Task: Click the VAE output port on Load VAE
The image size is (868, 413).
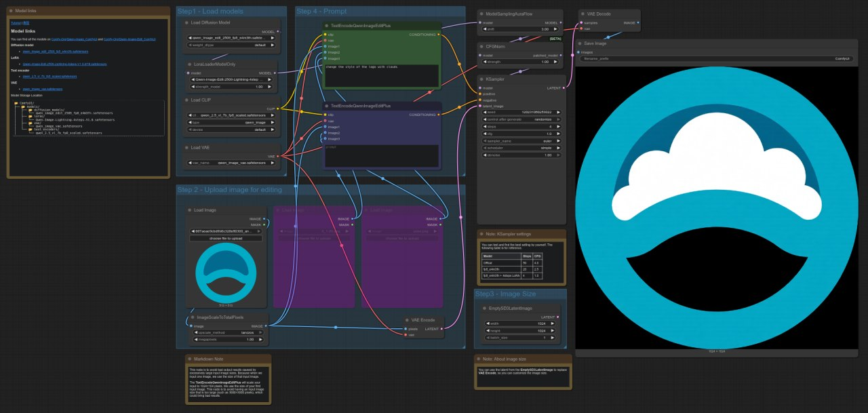Action: [x=278, y=156]
